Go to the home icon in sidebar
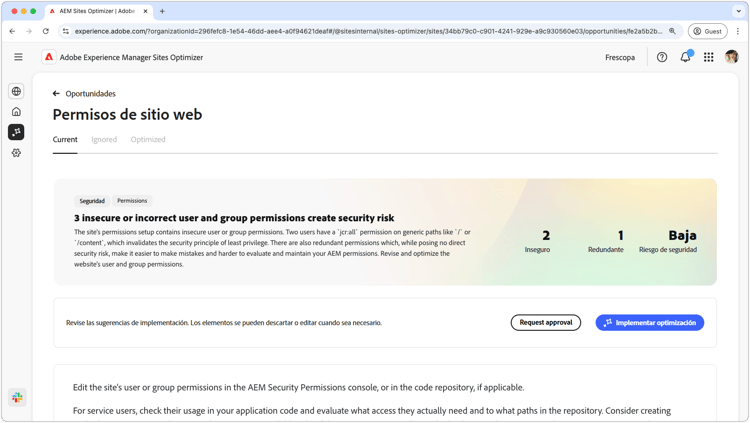Screen dimensions: 750x423 coord(16,111)
